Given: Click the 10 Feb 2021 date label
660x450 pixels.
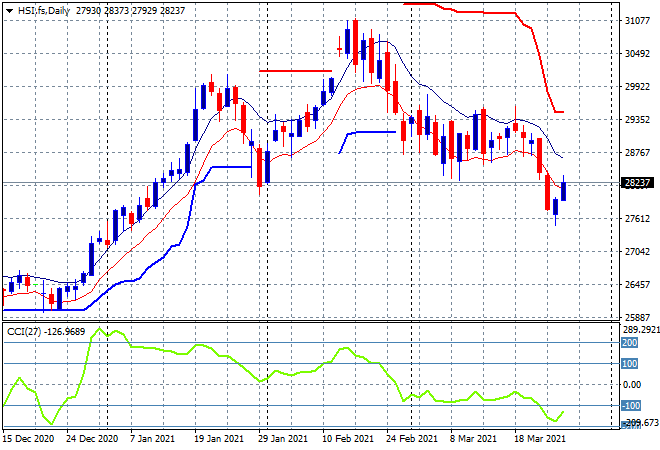Looking at the screenshot, I should pyautogui.click(x=348, y=439).
